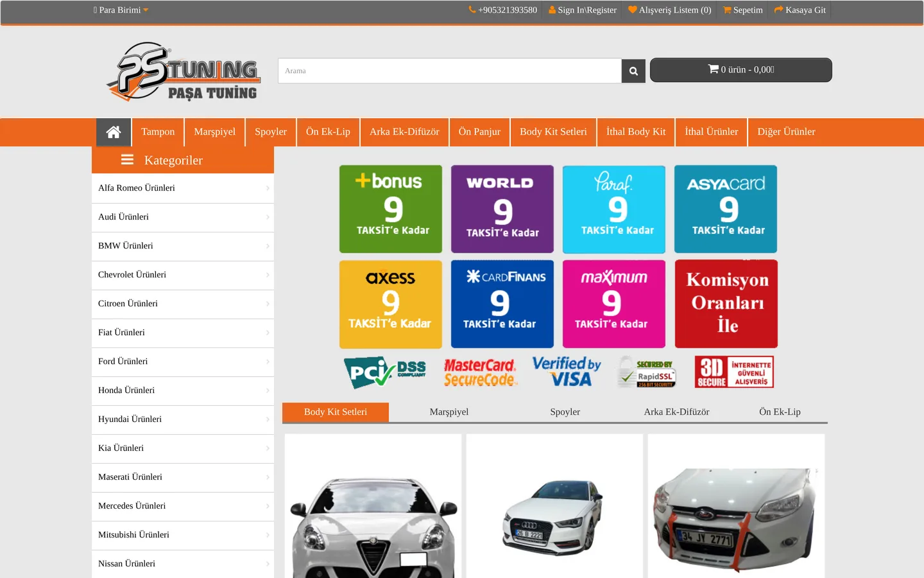This screenshot has height=578, width=924.
Task: Click the Komisyon Oranları İle tile
Action: (x=726, y=304)
